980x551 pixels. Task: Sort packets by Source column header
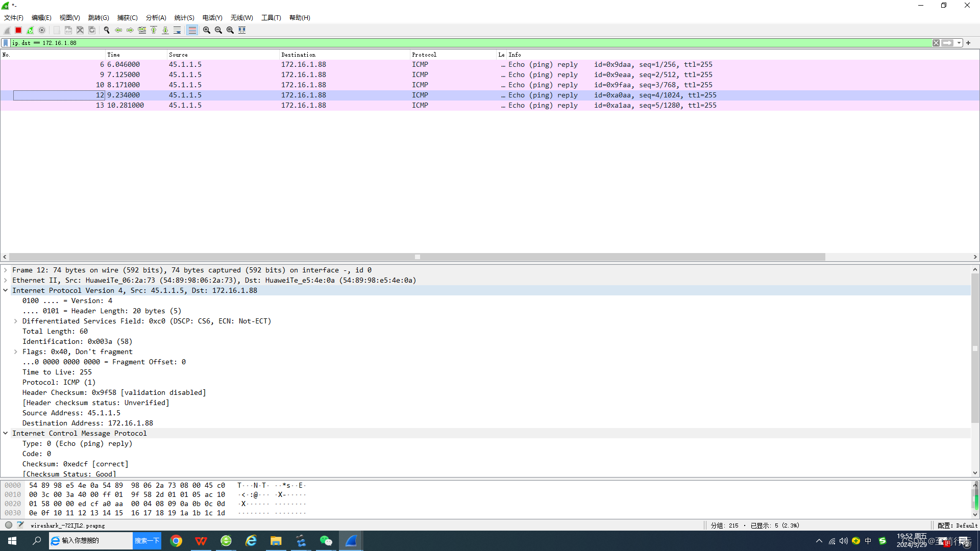(x=223, y=55)
